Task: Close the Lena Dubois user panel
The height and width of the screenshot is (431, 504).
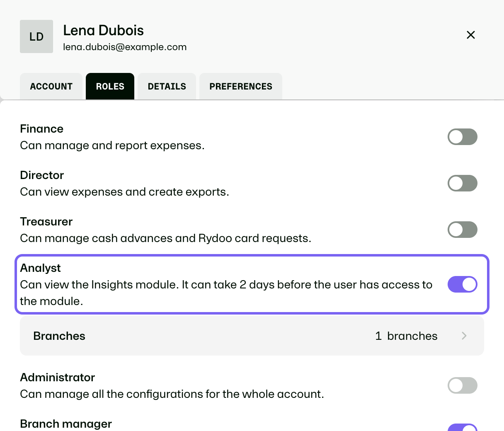Action: coord(471,35)
